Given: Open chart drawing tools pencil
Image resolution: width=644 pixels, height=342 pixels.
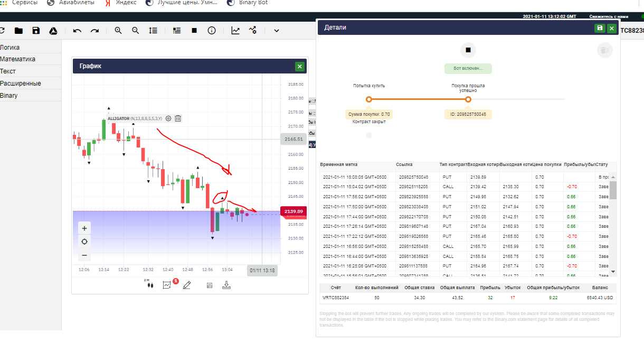Looking at the screenshot, I should click(x=186, y=285).
